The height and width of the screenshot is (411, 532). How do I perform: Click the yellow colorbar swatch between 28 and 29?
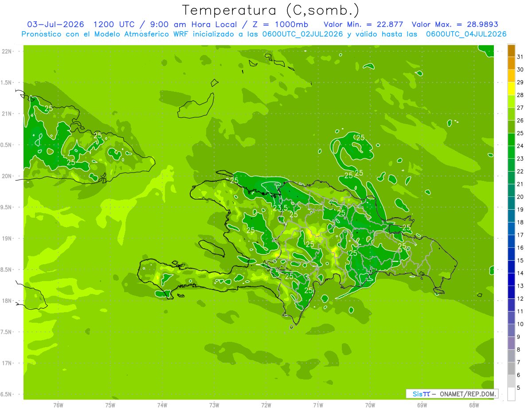pyautogui.click(x=511, y=89)
